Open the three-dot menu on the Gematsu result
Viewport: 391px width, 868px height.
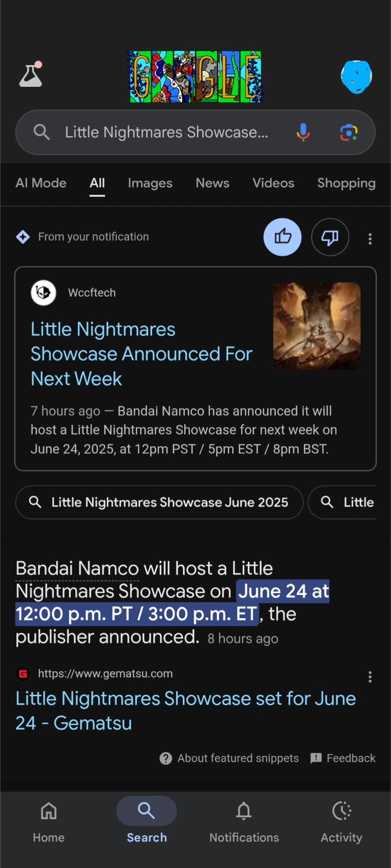[x=370, y=677]
